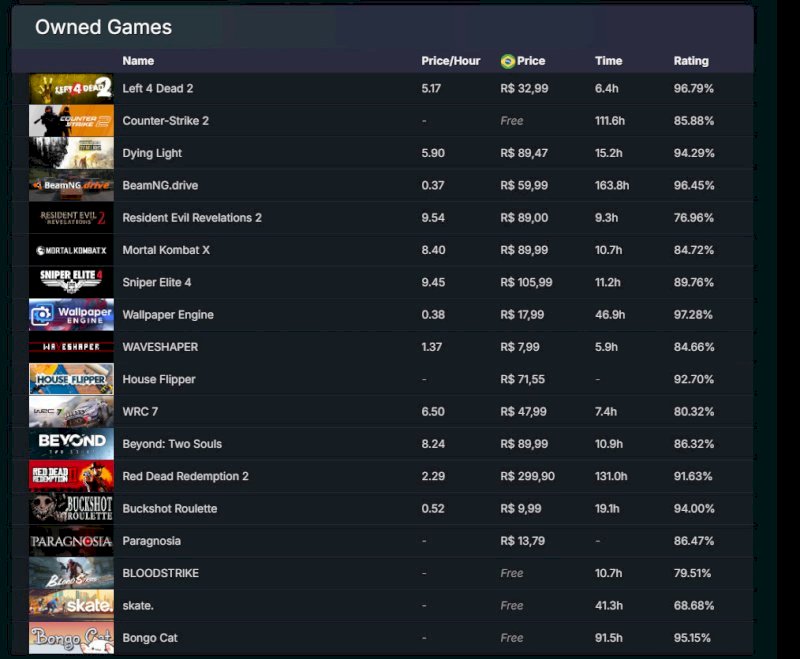Open the Paragnosia title thumbnail
This screenshot has height=659, width=800.
[71, 541]
